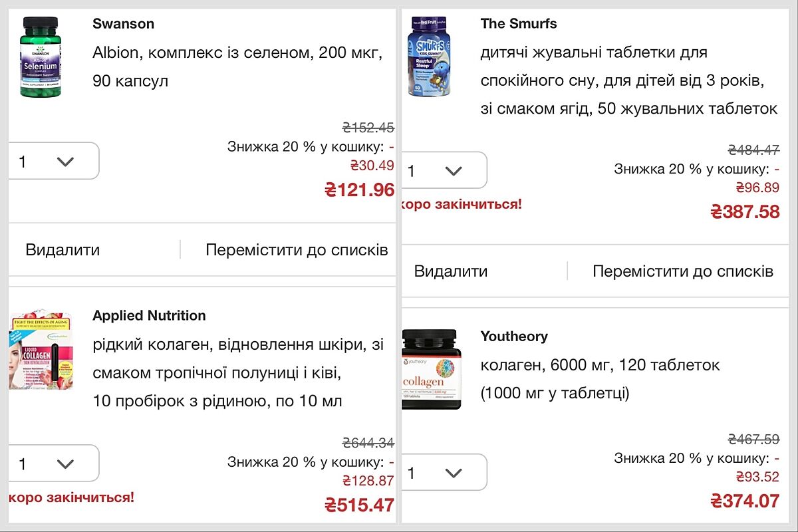Click Видалити under Swanson Selenium
798x532 pixels.
63,250
